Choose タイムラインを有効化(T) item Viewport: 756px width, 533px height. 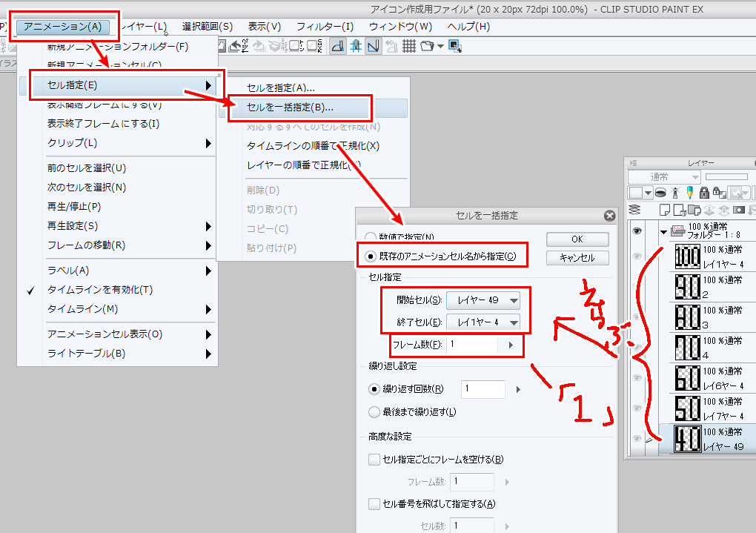100,290
